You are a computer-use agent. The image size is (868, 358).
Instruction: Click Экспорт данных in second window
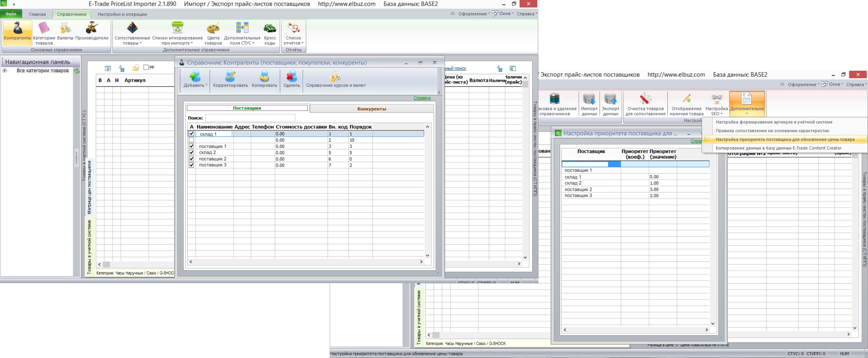(x=611, y=104)
